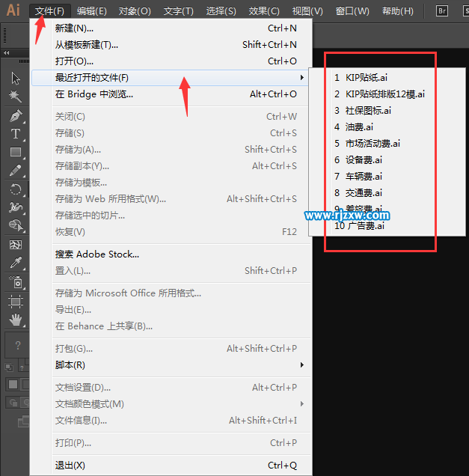
Task: Select the Shape Builder tool
Action: tap(16, 225)
